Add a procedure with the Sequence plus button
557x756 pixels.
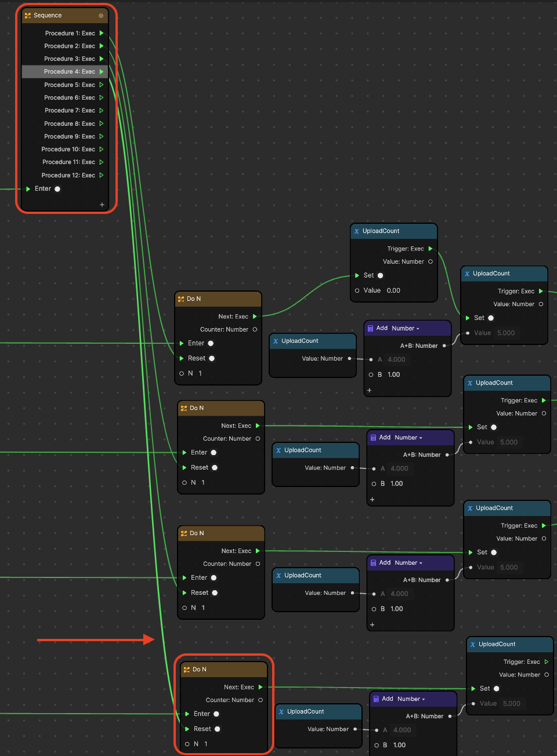pos(102,205)
